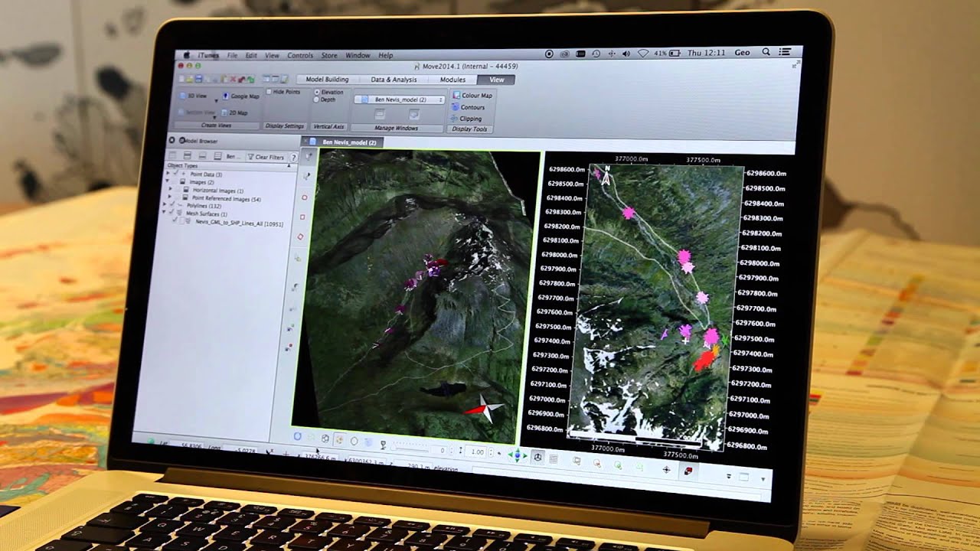Toggle the Hide Points checkbox
This screenshot has width=980, height=551.
(269, 92)
